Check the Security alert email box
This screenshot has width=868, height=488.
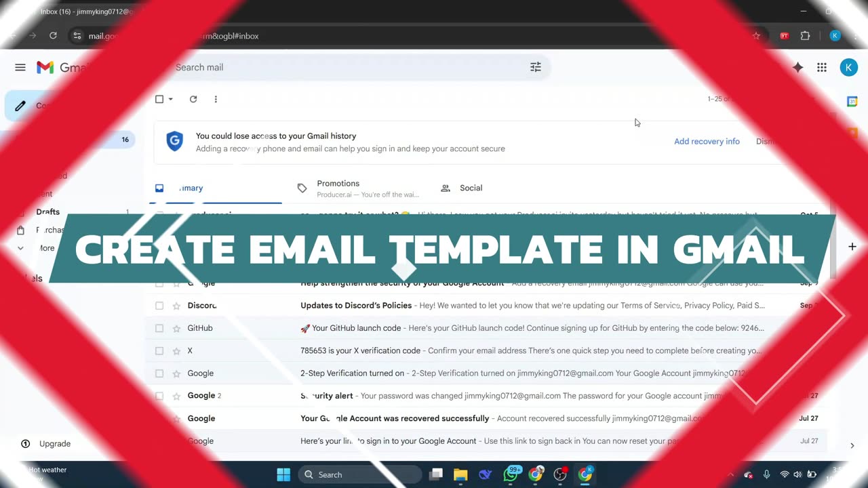pyautogui.click(x=159, y=396)
